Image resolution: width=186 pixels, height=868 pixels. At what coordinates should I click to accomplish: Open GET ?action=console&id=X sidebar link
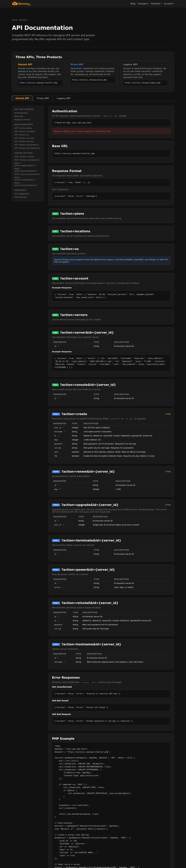point(27,148)
